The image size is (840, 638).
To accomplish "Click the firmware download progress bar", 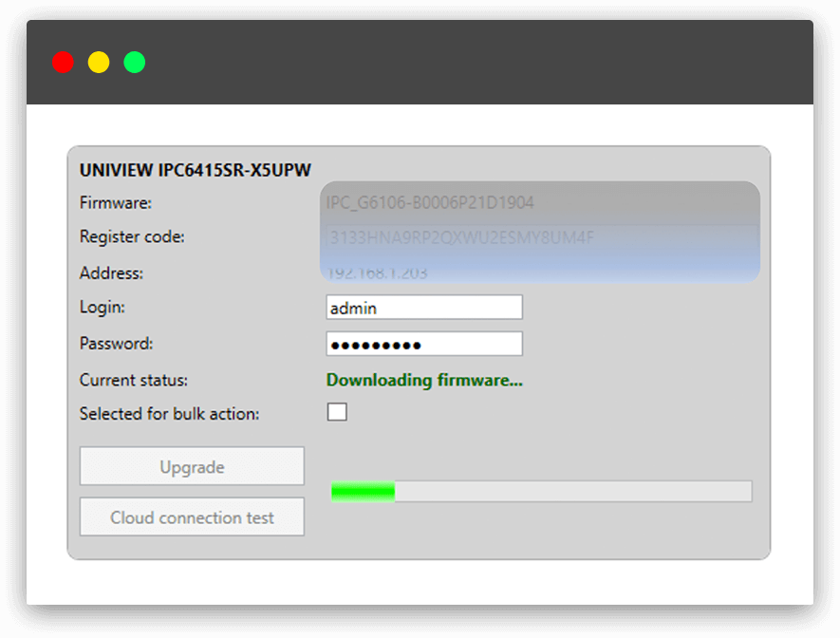I will click(541, 491).
